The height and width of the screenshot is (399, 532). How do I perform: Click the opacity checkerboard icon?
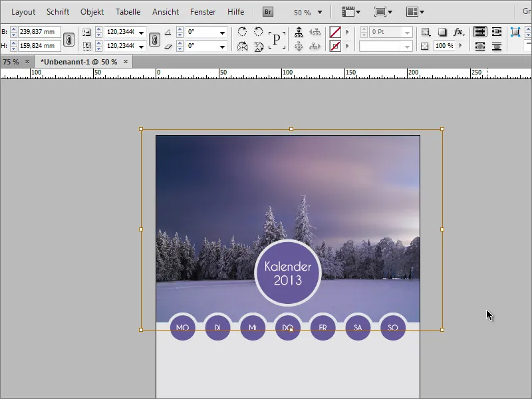pos(424,46)
